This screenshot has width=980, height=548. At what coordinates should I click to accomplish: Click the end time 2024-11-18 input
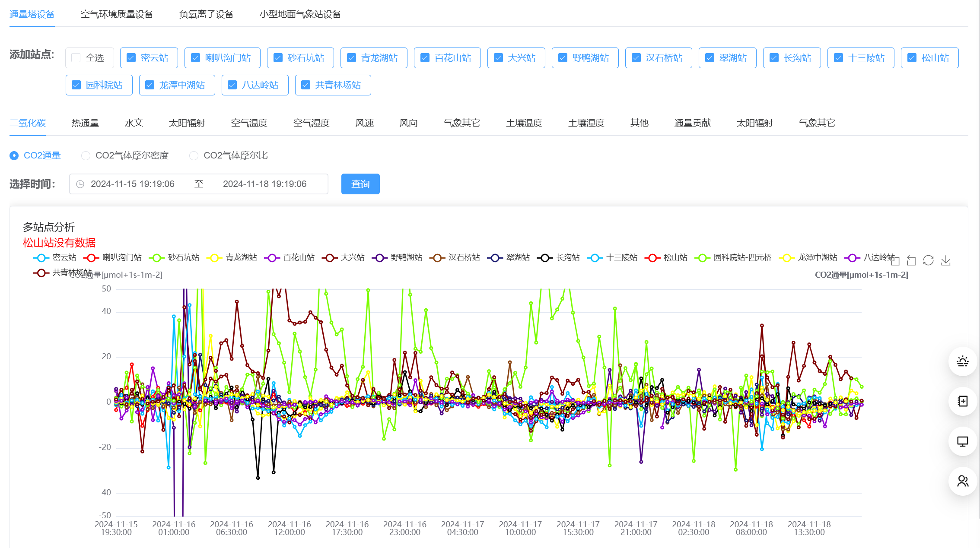pos(264,184)
